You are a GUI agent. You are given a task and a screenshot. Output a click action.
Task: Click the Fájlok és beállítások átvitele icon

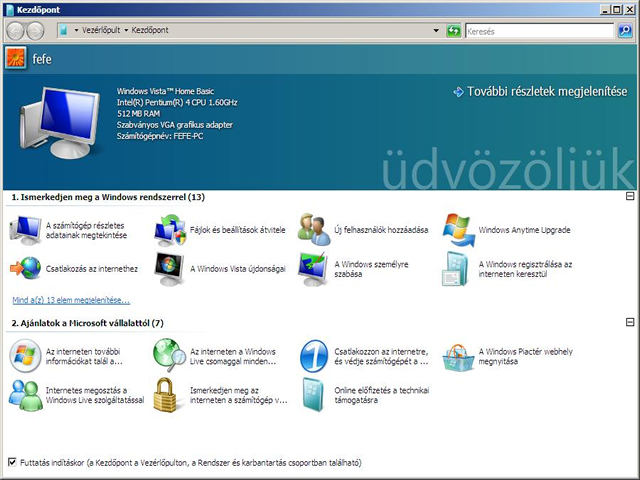pos(170,230)
